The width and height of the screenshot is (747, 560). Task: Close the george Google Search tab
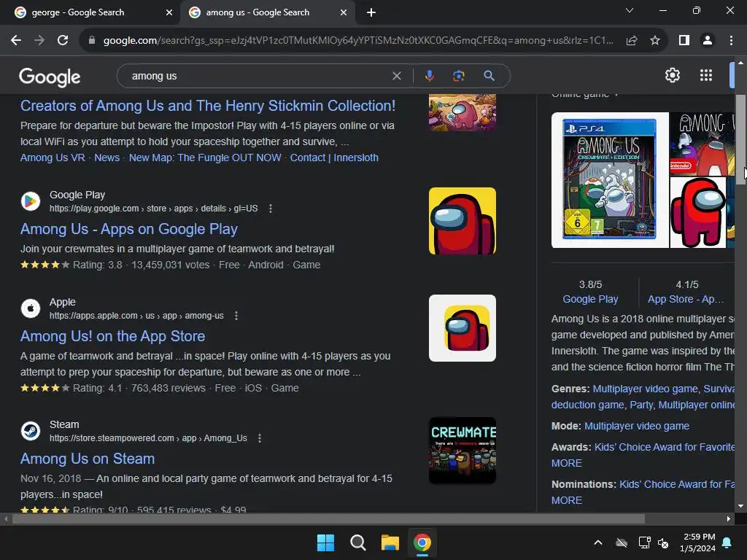coord(169,12)
